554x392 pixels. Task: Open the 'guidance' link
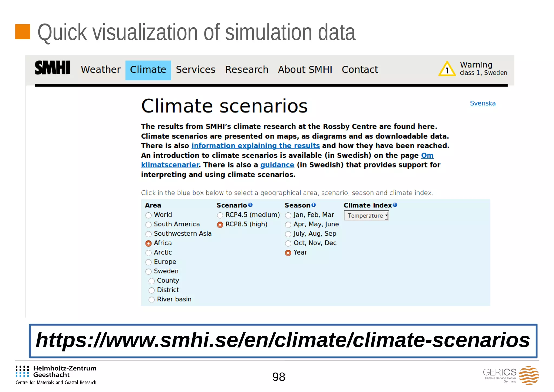coord(277,165)
